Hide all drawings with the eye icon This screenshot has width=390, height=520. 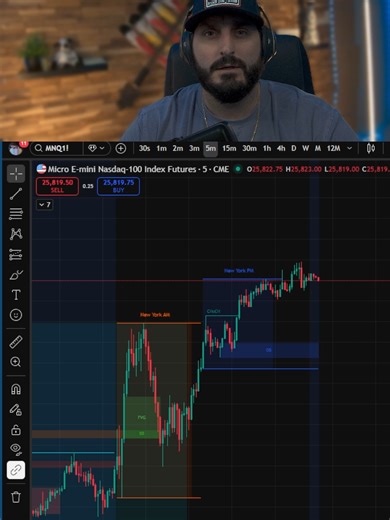pos(16,449)
